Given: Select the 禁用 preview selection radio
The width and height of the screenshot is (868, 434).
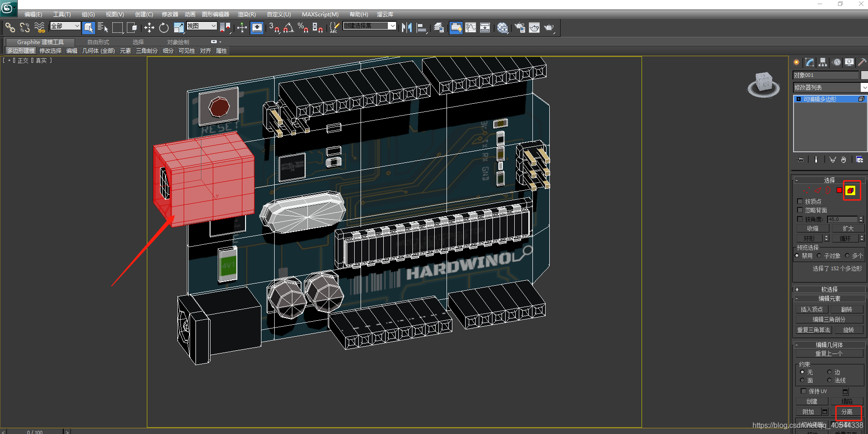Looking at the screenshot, I should (797, 256).
